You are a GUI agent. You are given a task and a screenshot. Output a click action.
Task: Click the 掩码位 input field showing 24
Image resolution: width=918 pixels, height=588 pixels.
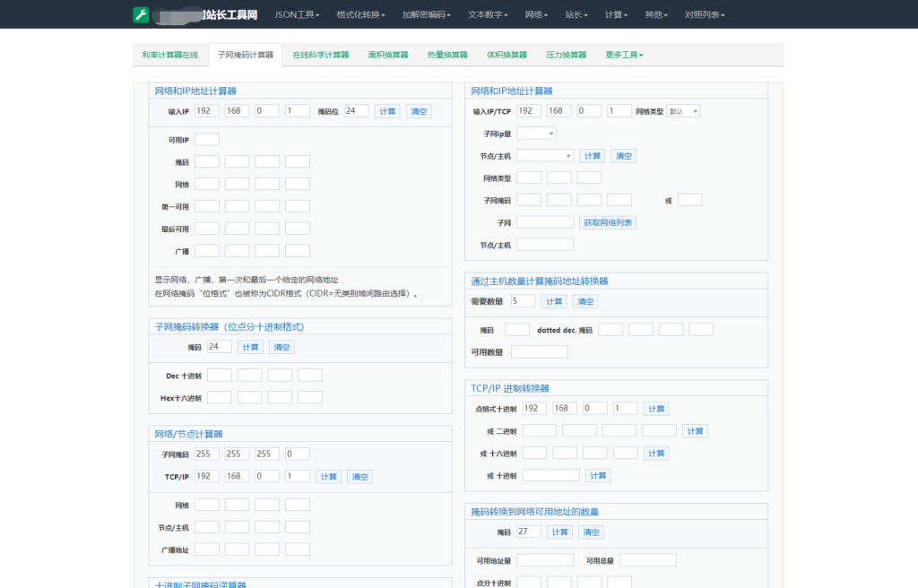pyautogui.click(x=356, y=110)
